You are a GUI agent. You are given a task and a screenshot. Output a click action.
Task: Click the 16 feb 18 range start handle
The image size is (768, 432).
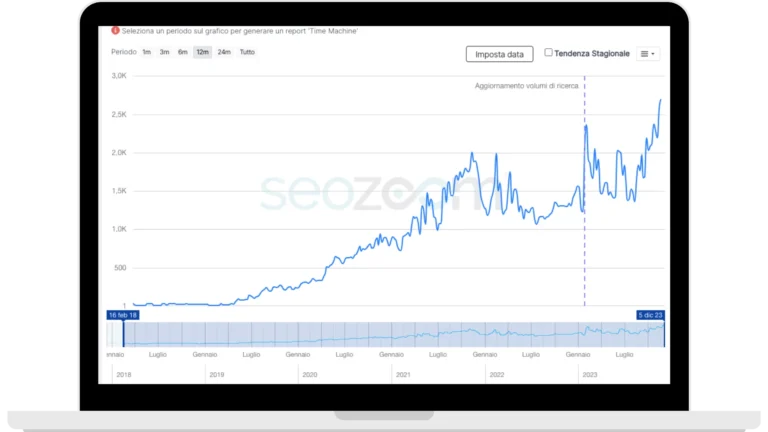coord(123,315)
